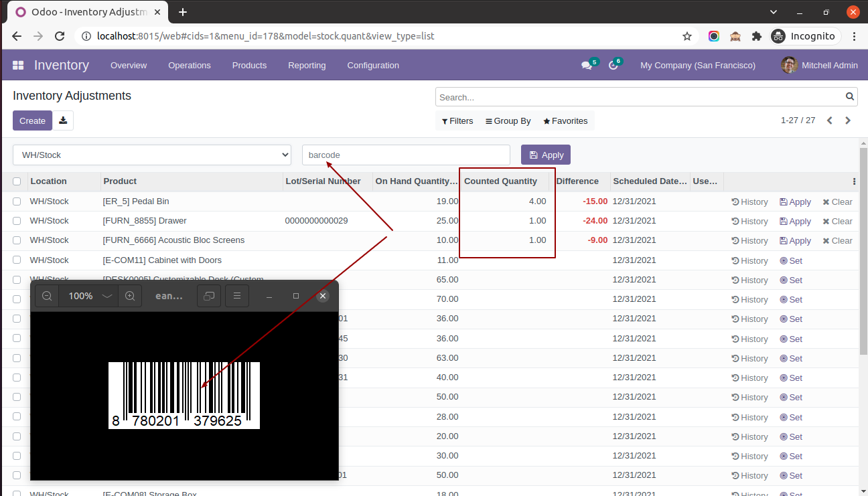This screenshot has height=496, width=868.
Task: Zoom in in image viewer
Action: click(x=130, y=296)
